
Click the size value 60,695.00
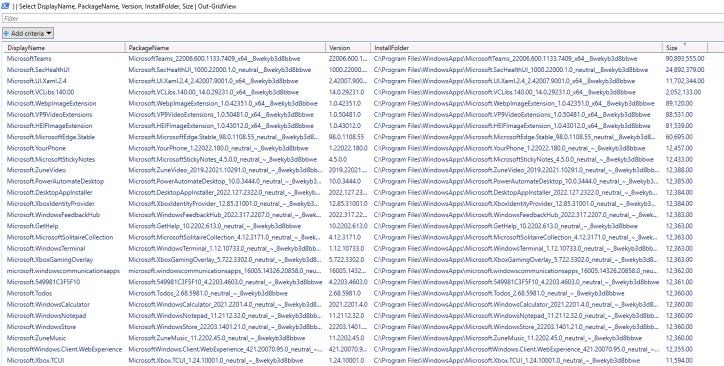(x=679, y=137)
